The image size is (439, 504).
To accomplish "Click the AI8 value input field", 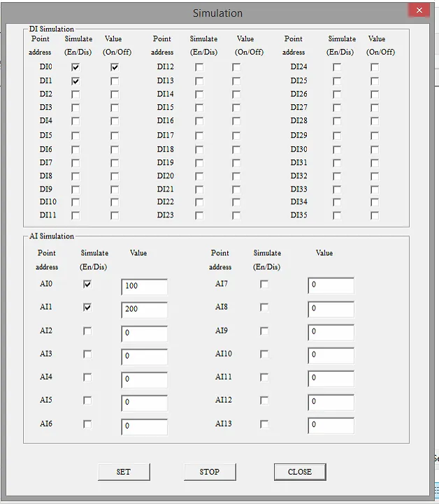I will point(331,309).
